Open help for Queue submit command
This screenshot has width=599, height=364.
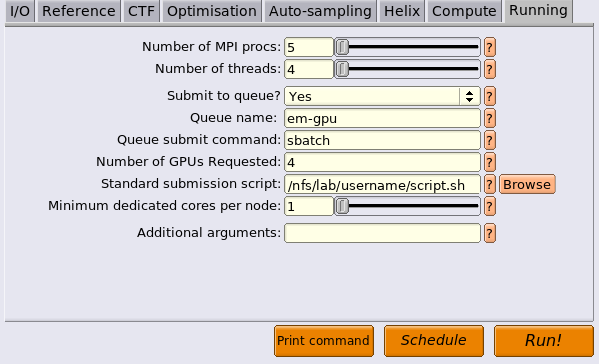pos(490,141)
